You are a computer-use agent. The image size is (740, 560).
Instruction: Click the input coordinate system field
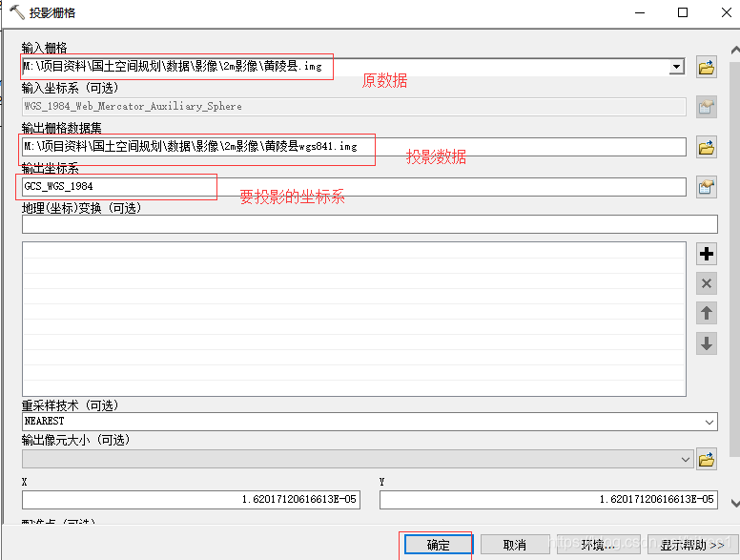[x=354, y=107]
